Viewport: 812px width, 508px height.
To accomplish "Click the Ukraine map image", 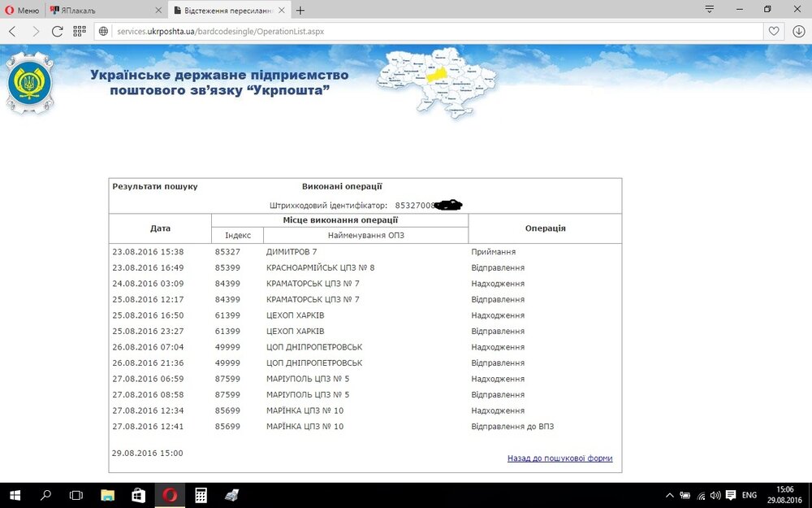I will click(x=437, y=82).
